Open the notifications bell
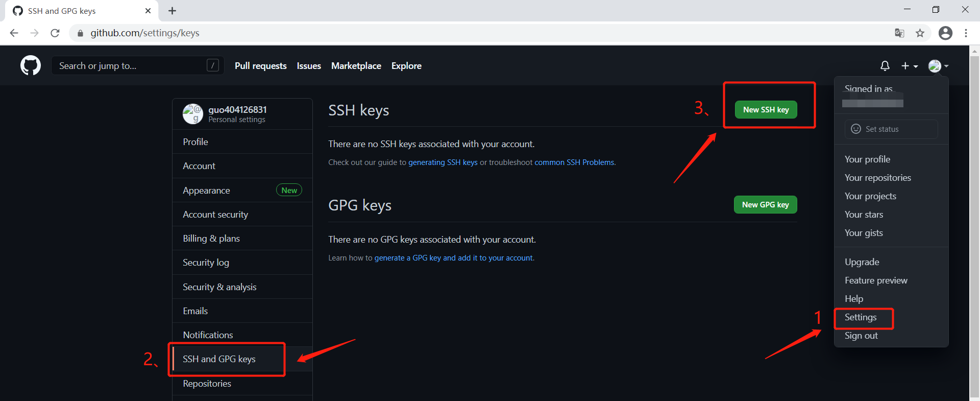The height and width of the screenshot is (401, 980). pyautogui.click(x=885, y=66)
